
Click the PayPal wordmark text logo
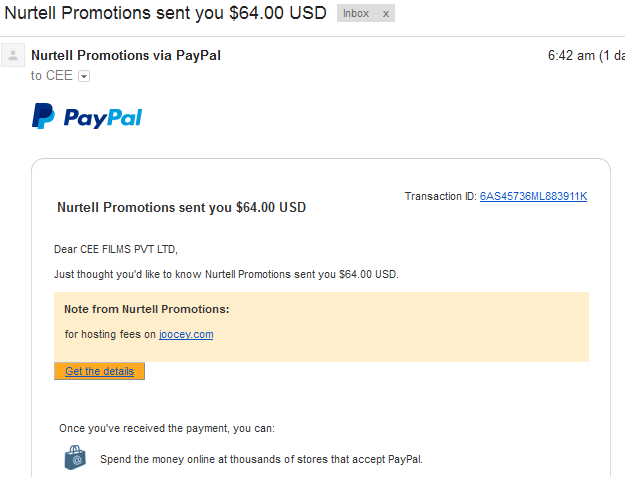(x=103, y=118)
